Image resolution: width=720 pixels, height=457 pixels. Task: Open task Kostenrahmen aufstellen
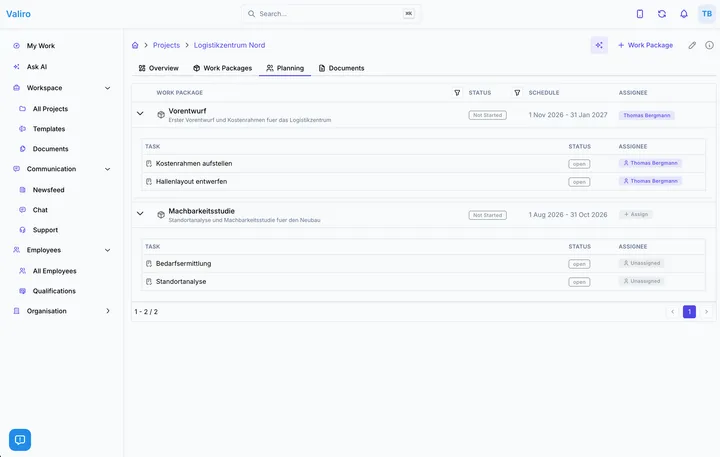click(194, 164)
